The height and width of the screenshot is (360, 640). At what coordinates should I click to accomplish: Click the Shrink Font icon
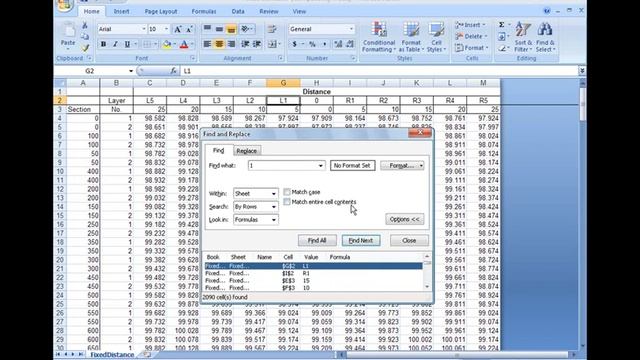[x=189, y=29]
